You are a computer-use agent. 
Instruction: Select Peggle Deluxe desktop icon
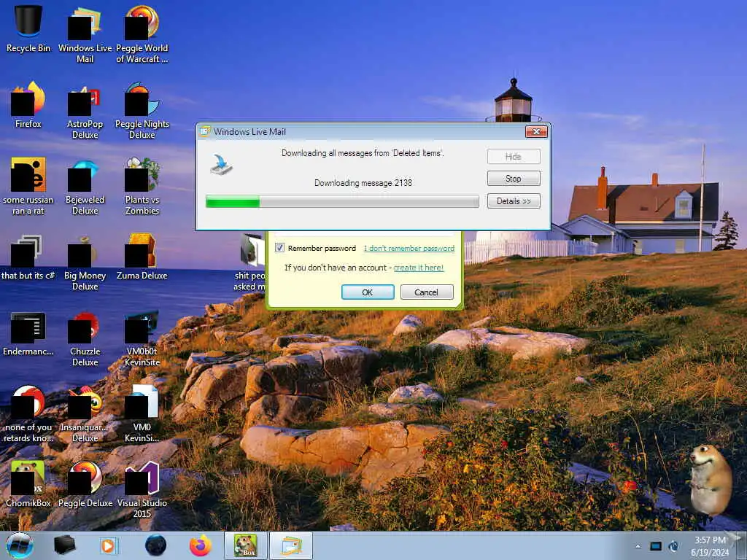(x=85, y=483)
